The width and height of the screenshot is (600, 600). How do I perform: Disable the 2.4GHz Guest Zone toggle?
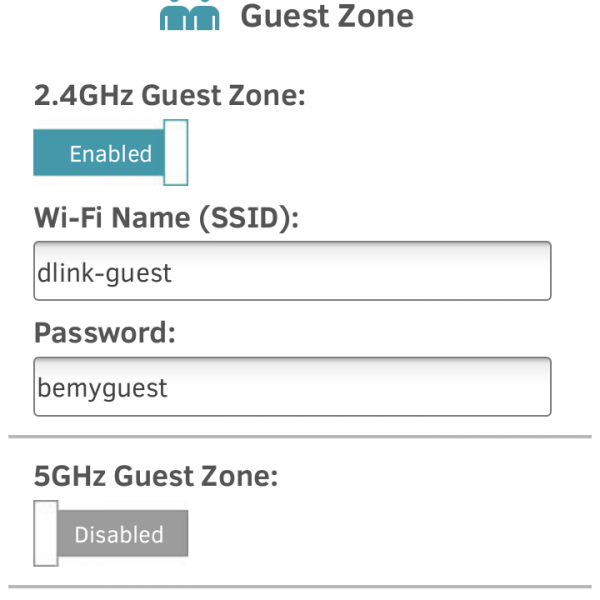pyautogui.click(x=110, y=153)
